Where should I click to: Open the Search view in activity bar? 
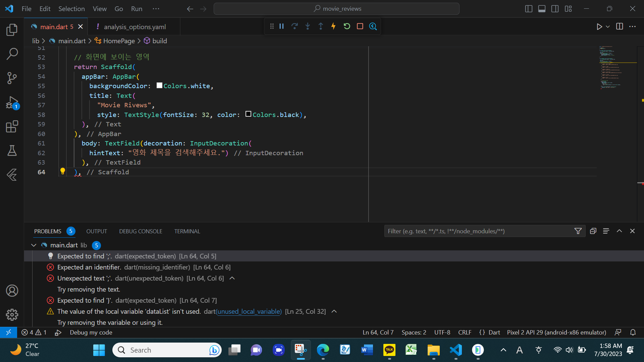12,54
